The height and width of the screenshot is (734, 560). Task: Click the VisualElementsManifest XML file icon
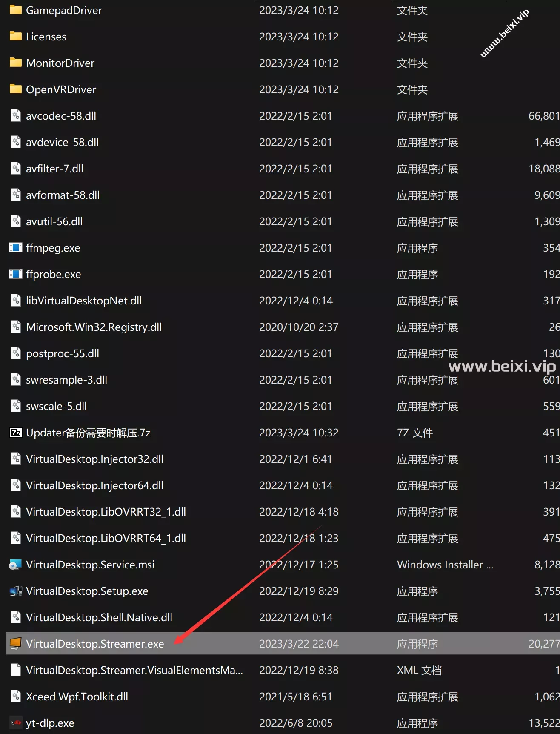tap(16, 670)
